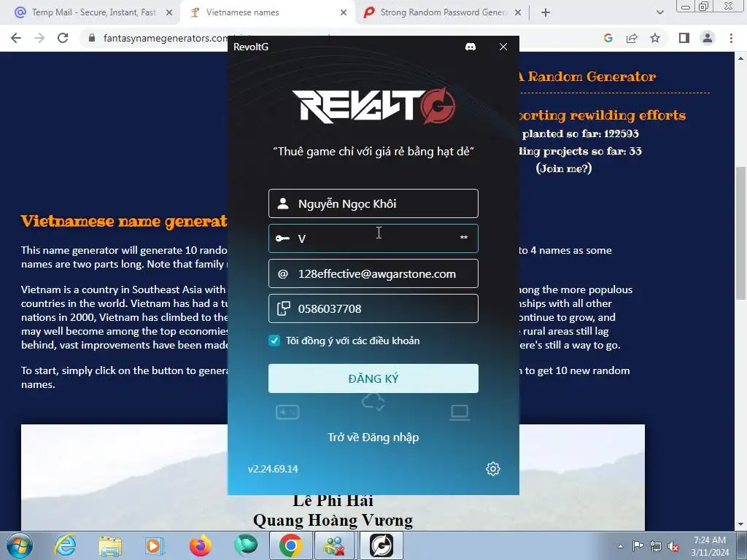Image resolution: width=747 pixels, height=560 pixels.
Task: Click generated name Quang Hoàng Vương
Action: [x=333, y=520]
